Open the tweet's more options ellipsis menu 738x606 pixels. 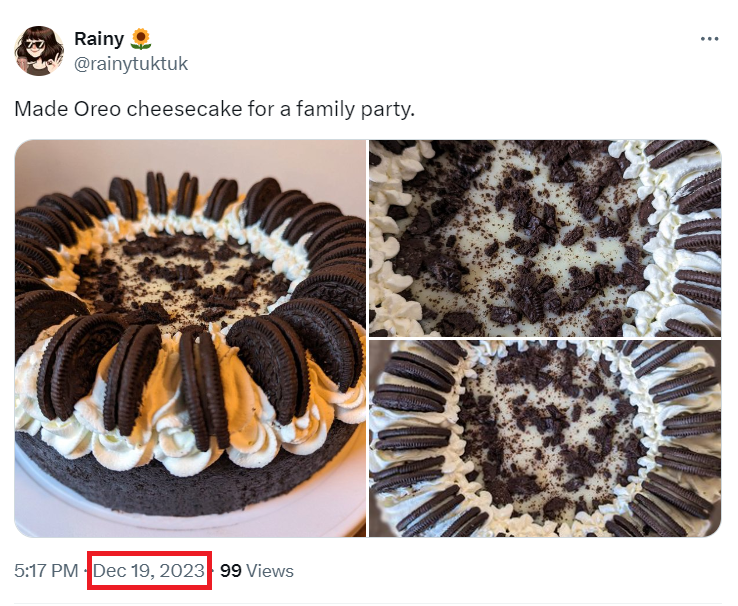pos(710,39)
